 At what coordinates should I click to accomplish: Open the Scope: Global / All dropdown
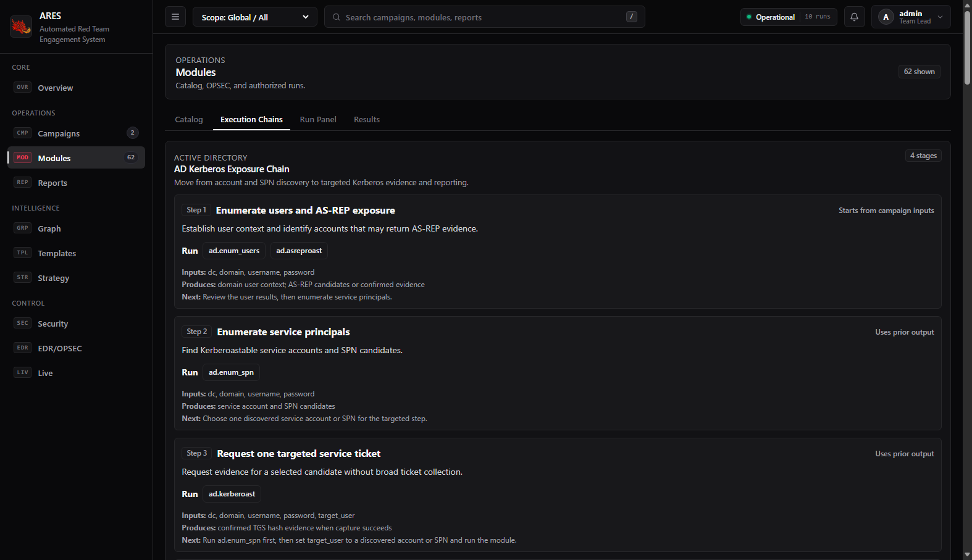coord(255,17)
